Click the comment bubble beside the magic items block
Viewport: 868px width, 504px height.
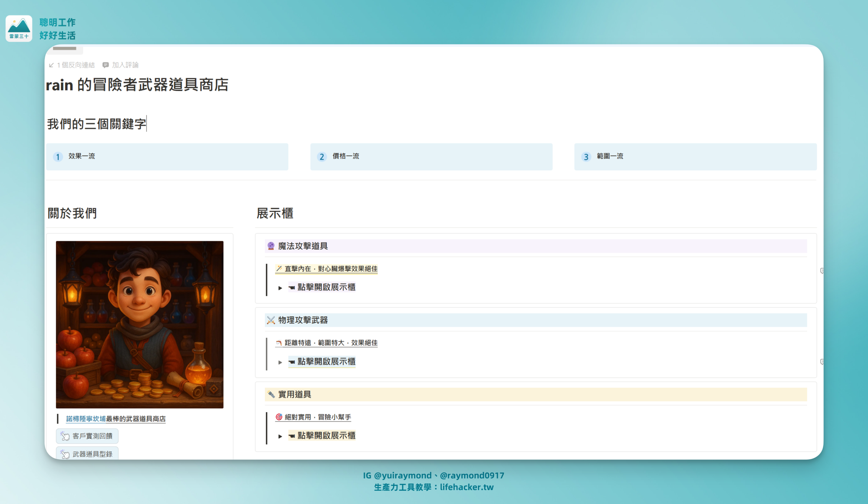tap(822, 271)
